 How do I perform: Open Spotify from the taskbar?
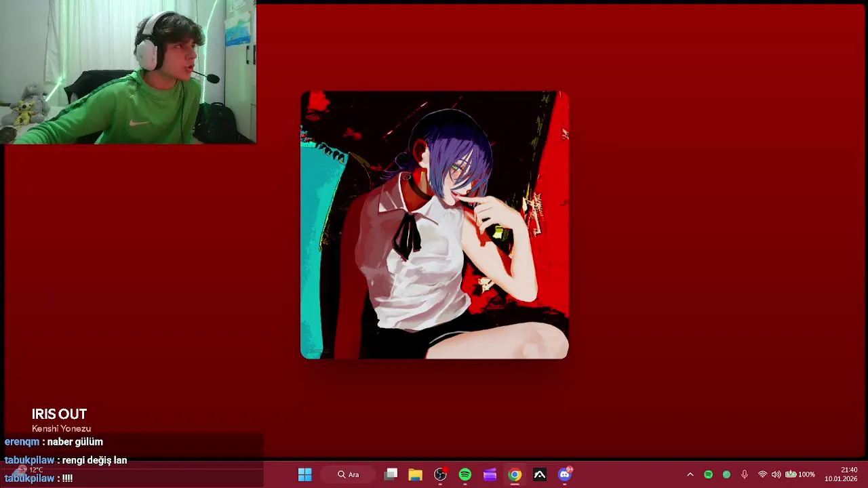pyautogui.click(x=465, y=474)
